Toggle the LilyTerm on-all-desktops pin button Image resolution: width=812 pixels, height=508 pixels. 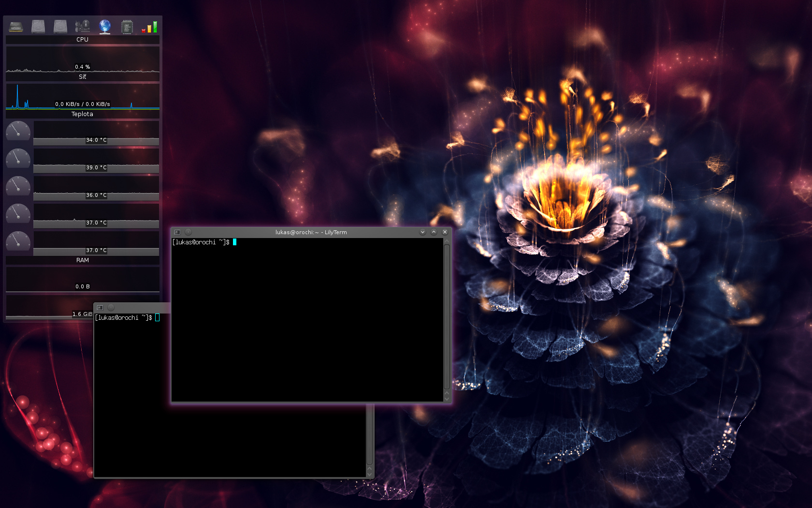tap(188, 232)
